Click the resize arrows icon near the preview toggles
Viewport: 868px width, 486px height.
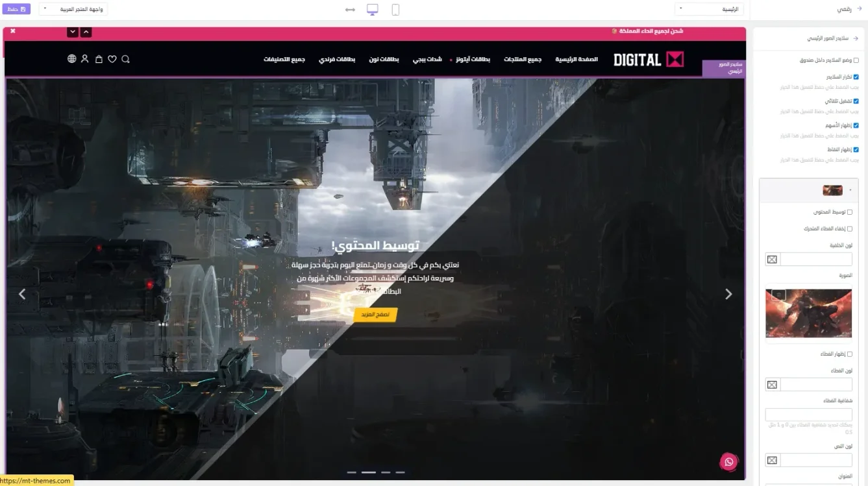[349, 9]
